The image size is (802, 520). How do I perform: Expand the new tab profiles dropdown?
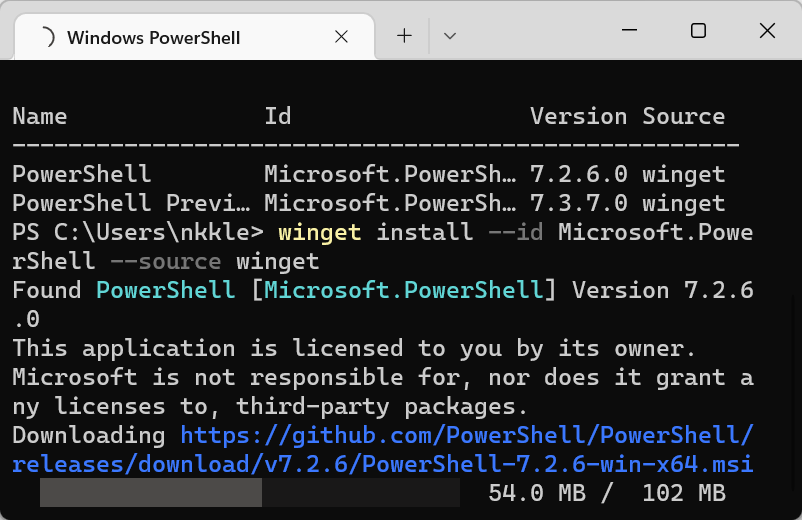click(x=450, y=36)
